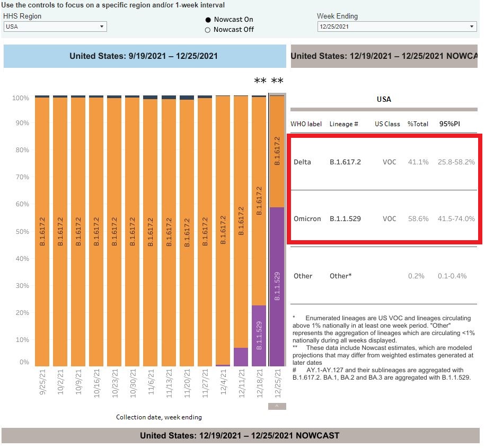This screenshot has width=485, height=448.
Task: Expand the Week Ending date selector
Action: coord(396,27)
